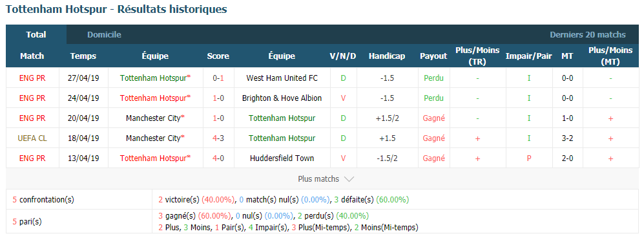This screenshot has height=238, width=644.
Task: Open Tottenham Hotspur in the 27/04/19 row
Action: (155, 78)
